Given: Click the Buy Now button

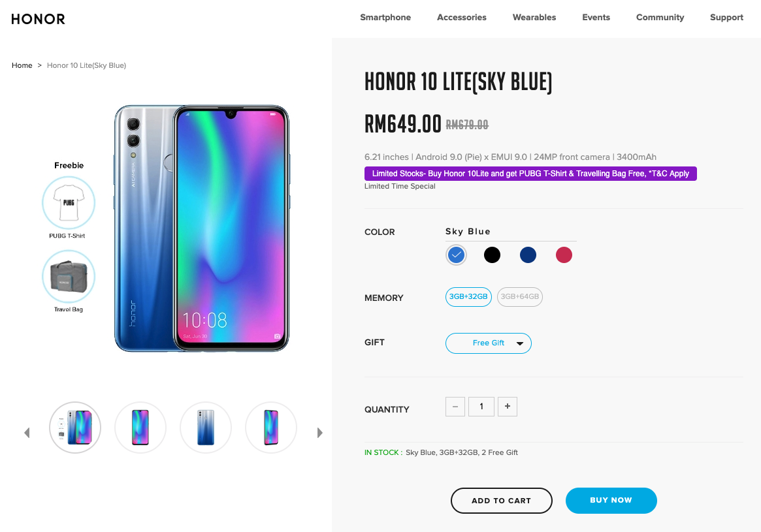Looking at the screenshot, I should (x=611, y=501).
